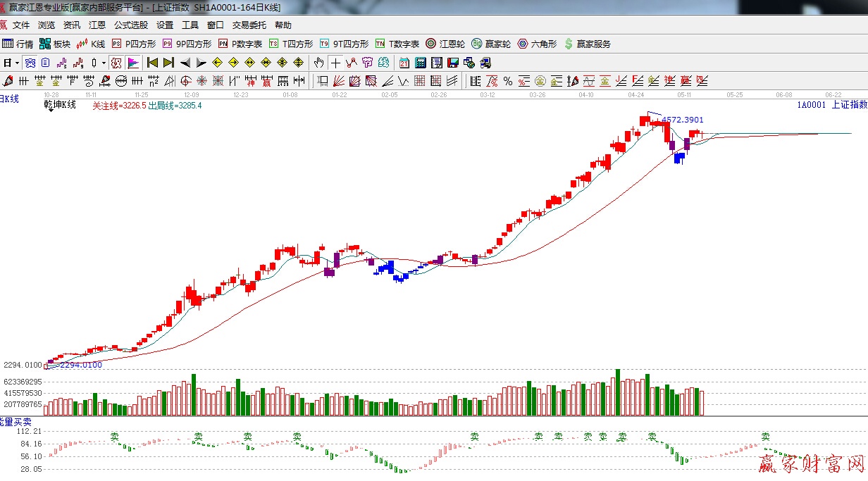Viewport: 868px width, 481px height.
Task: Expand the 乾坤K线 indicator dropdown
Action: pyautogui.click(x=51, y=110)
